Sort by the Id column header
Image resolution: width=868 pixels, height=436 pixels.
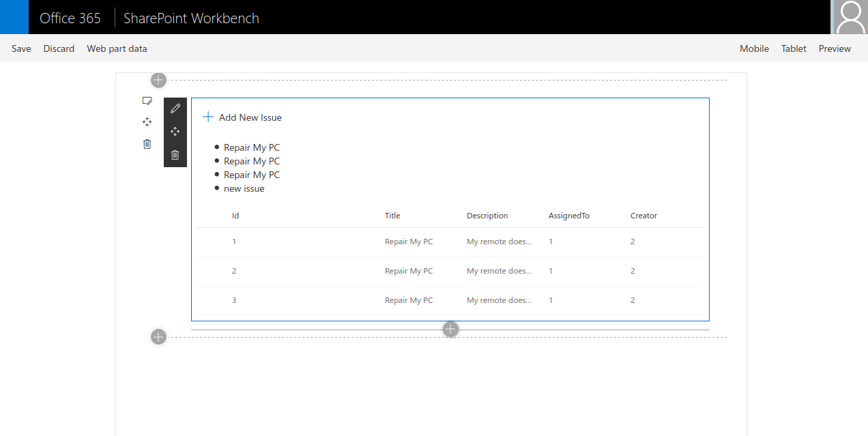235,216
